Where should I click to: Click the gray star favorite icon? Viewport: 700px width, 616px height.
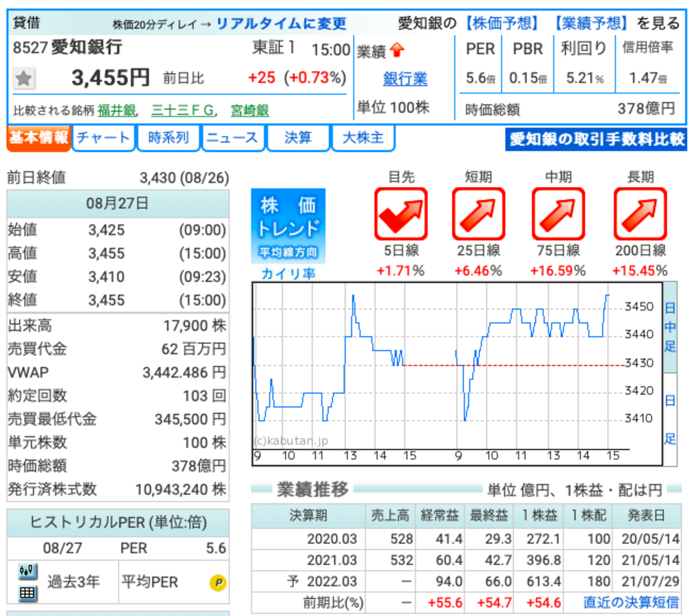23,79
